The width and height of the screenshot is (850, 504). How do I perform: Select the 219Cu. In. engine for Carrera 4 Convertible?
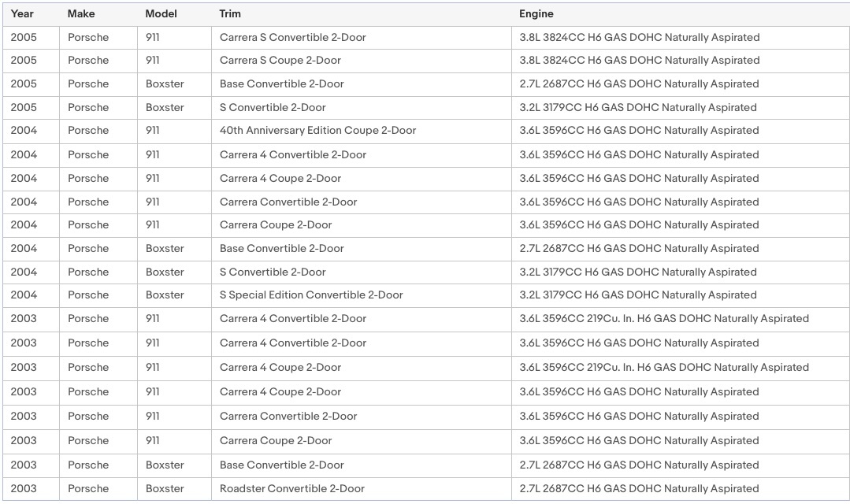pyautogui.click(x=664, y=318)
